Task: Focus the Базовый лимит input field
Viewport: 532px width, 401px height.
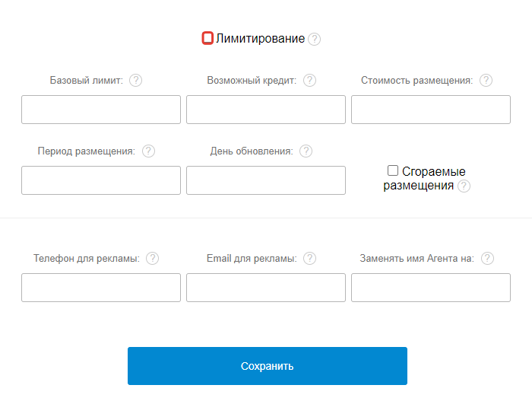Action: click(x=101, y=110)
